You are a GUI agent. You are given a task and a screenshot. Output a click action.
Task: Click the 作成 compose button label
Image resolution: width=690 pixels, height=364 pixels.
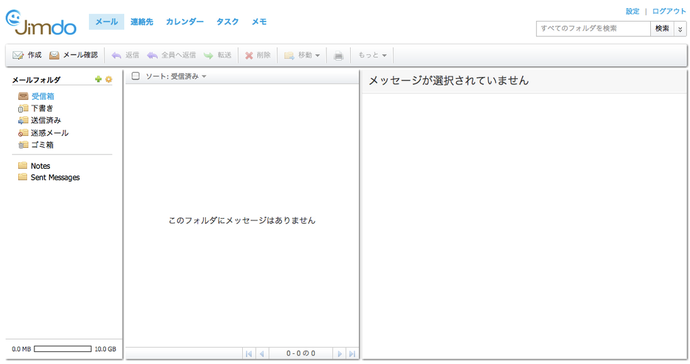click(34, 55)
